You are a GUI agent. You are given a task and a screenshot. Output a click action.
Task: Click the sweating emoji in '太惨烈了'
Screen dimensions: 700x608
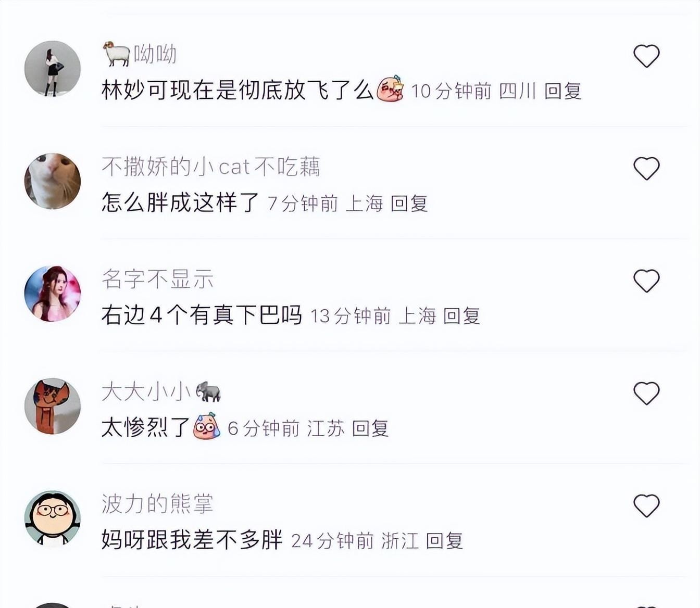click(207, 426)
